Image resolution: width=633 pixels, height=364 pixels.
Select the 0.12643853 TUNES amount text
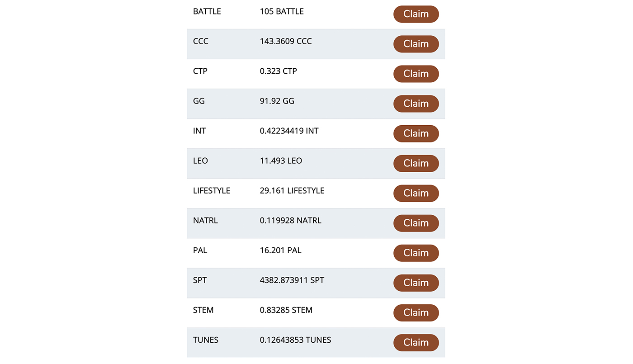tap(296, 340)
